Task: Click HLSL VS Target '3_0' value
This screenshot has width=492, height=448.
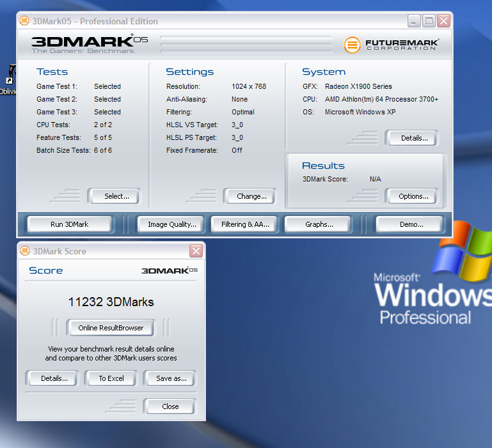Action: [237, 125]
